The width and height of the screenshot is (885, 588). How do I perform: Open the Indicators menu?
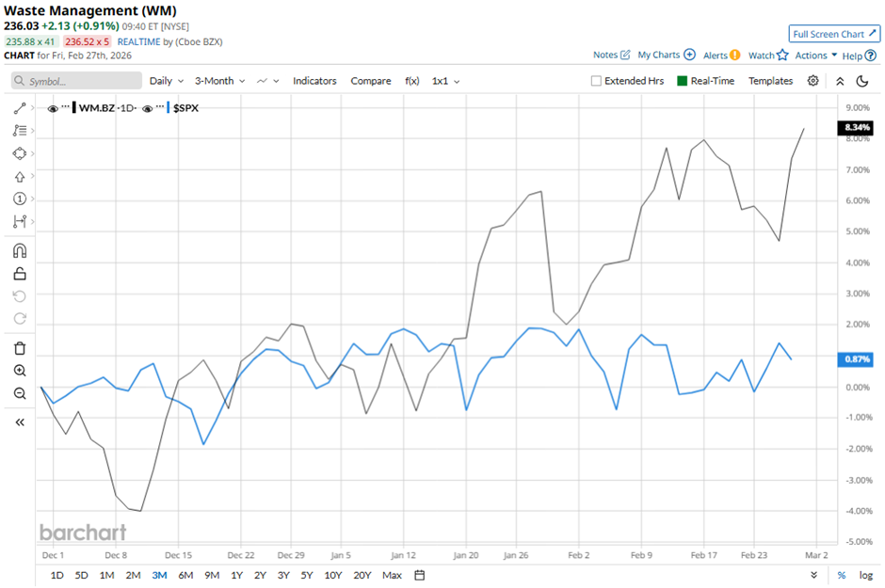[x=314, y=81]
